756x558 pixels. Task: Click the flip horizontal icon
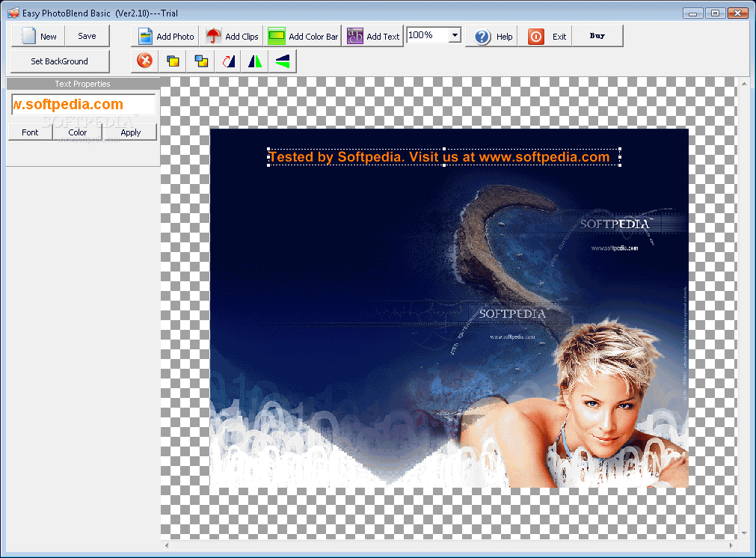[x=255, y=61]
